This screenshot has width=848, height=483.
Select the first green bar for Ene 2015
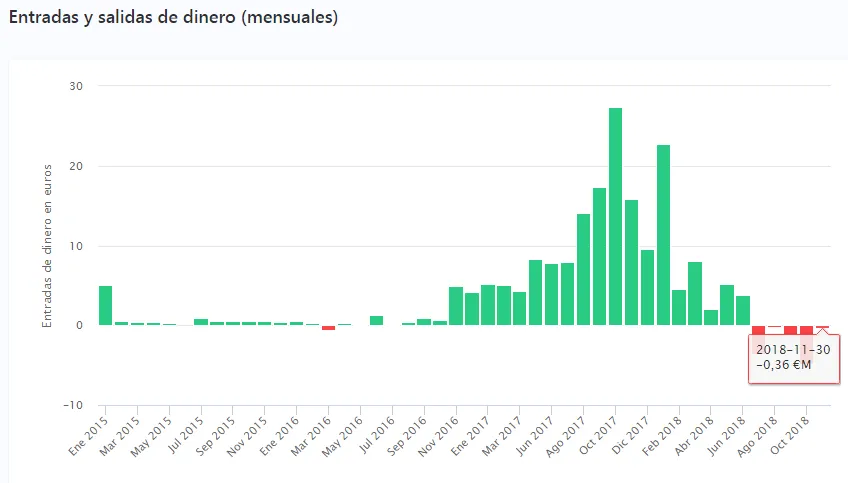click(105, 305)
